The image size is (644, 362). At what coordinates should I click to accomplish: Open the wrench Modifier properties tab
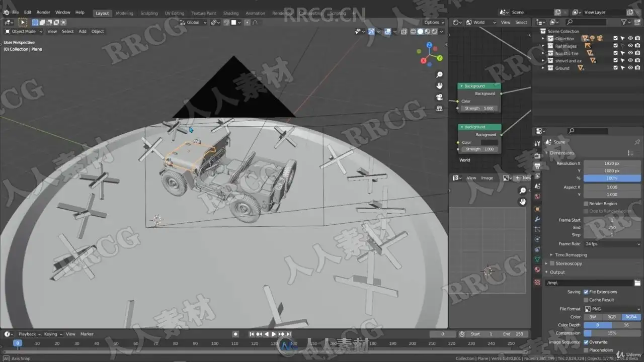pyautogui.click(x=537, y=220)
